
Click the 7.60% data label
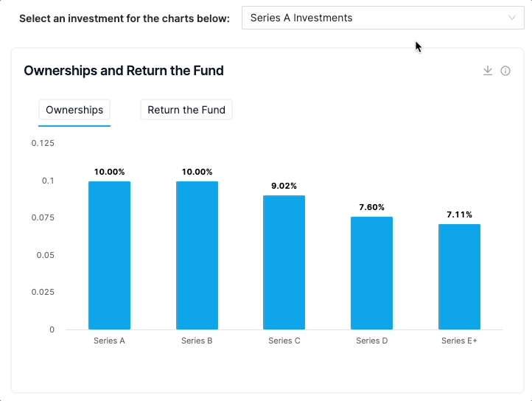[371, 207]
